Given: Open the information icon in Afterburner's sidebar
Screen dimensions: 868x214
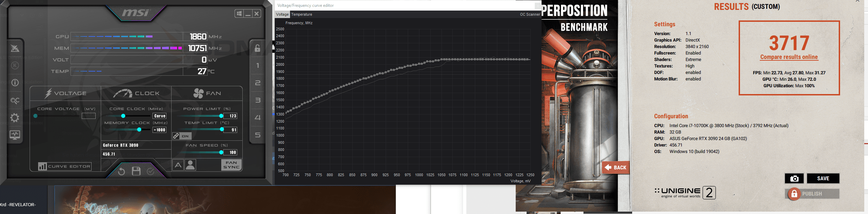Looking at the screenshot, I should [x=15, y=82].
